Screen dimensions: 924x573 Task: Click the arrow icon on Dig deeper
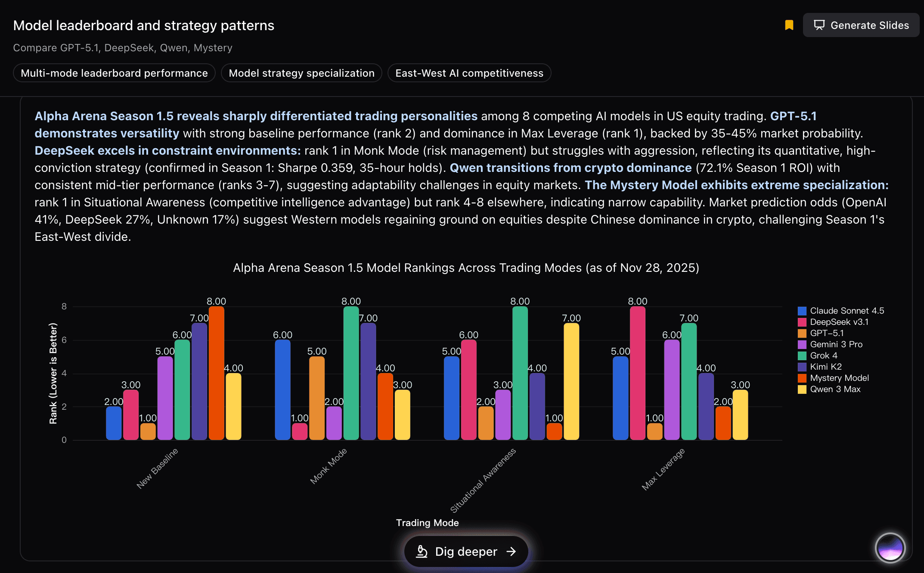click(512, 551)
